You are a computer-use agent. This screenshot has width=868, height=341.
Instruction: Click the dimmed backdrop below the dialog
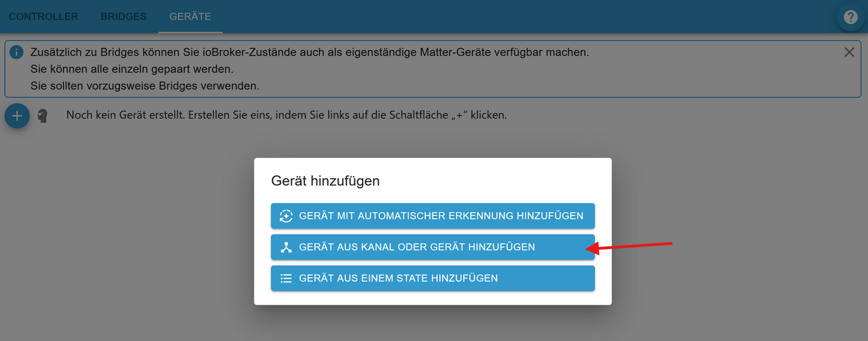pyautogui.click(x=434, y=324)
